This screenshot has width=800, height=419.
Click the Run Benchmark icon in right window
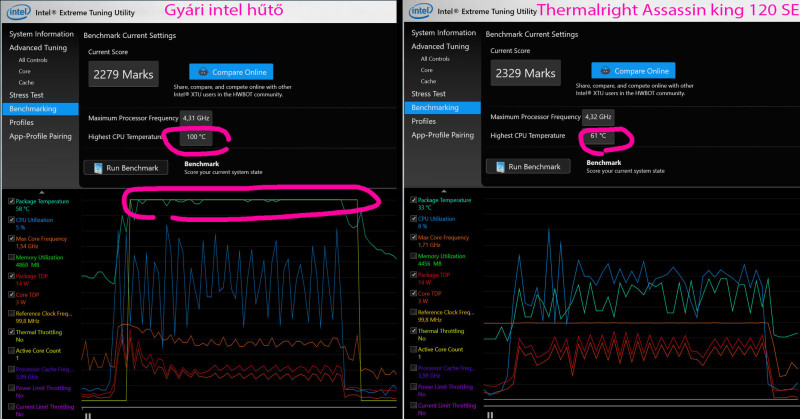tap(501, 166)
